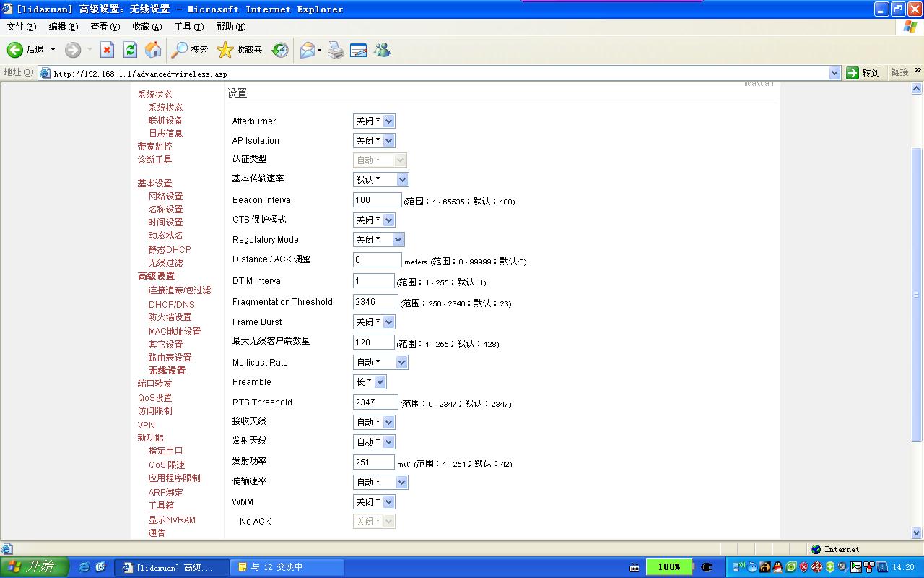Click the Fragmentation Threshold input field
Viewport: 924px width, 578px height.
pyautogui.click(x=375, y=301)
